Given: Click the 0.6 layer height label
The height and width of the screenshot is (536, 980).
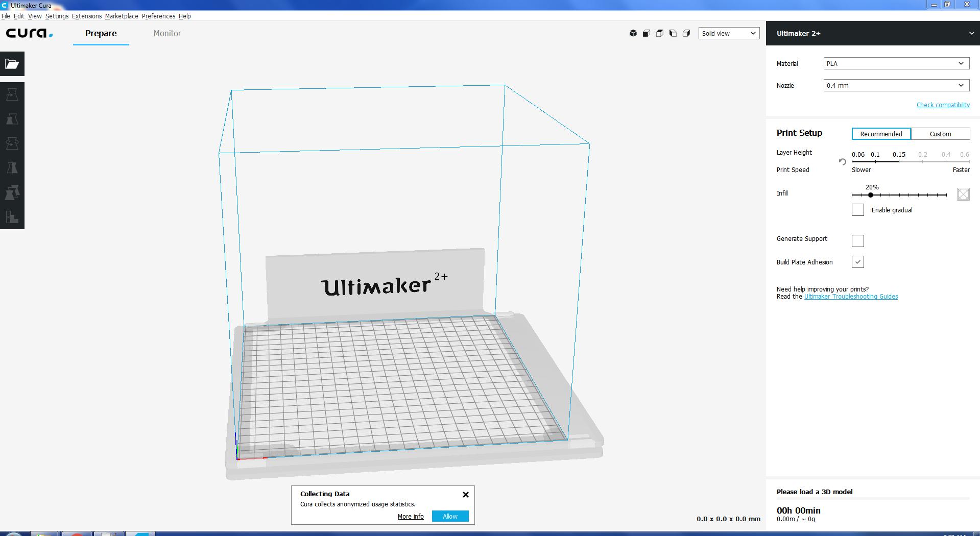Looking at the screenshot, I should (965, 154).
